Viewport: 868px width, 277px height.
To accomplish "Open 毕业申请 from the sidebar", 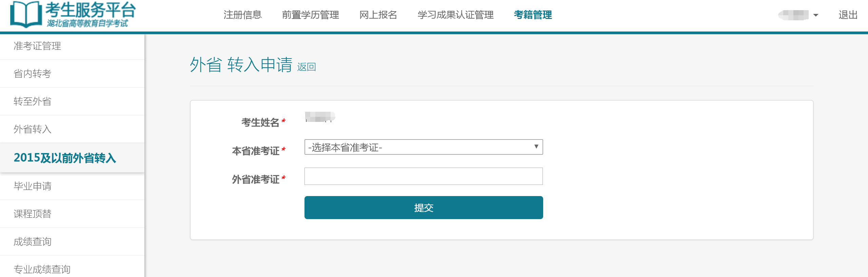I will coord(33,186).
